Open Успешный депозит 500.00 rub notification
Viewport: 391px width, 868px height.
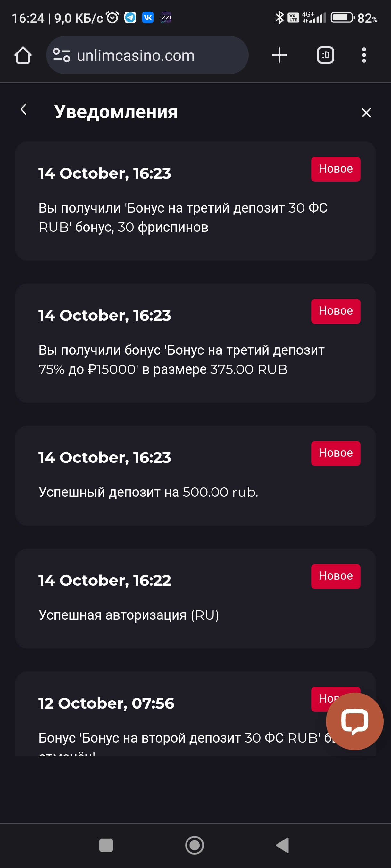[148, 492]
